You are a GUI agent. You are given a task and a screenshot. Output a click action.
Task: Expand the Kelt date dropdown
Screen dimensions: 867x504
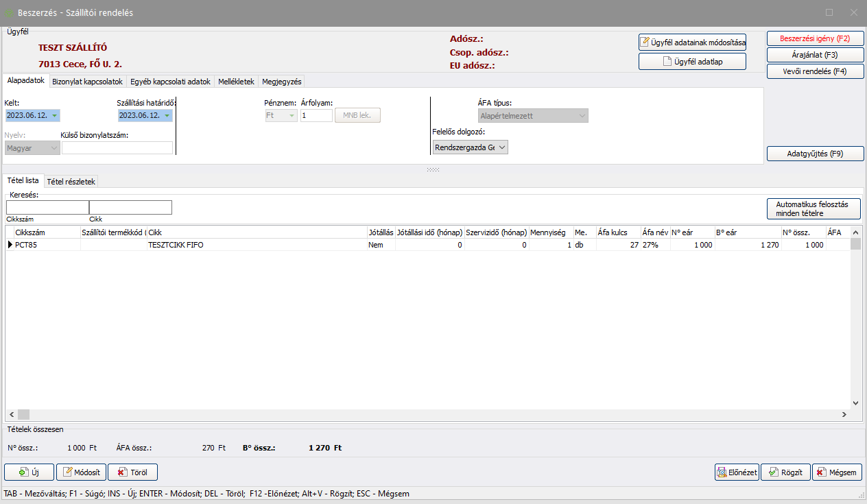[x=54, y=115]
